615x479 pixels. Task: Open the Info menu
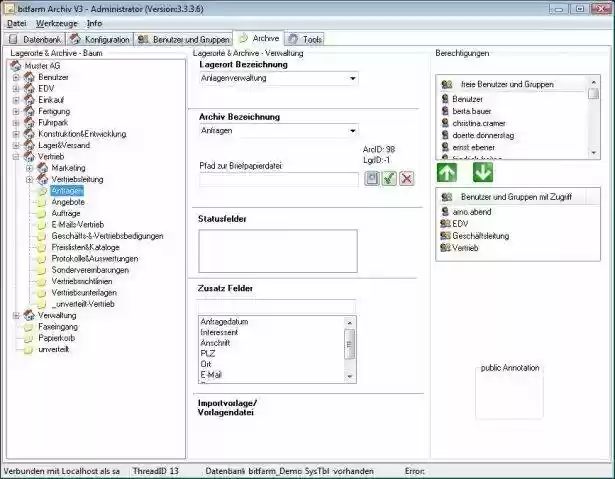point(95,24)
